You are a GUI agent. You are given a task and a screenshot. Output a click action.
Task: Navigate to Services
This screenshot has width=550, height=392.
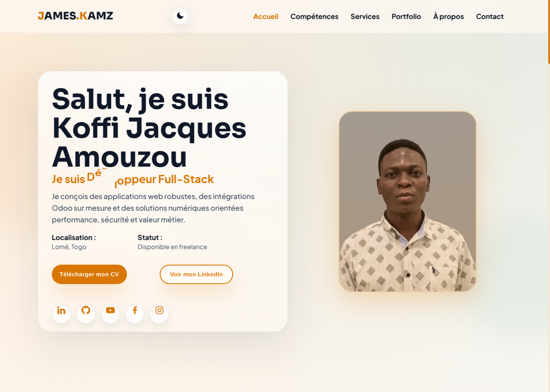365,16
